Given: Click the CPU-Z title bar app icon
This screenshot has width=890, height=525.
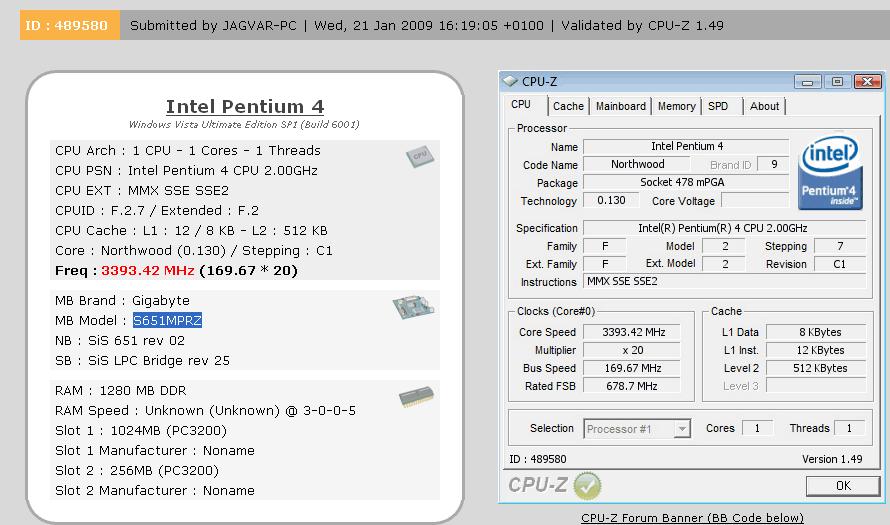Looking at the screenshot, I should (x=510, y=81).
